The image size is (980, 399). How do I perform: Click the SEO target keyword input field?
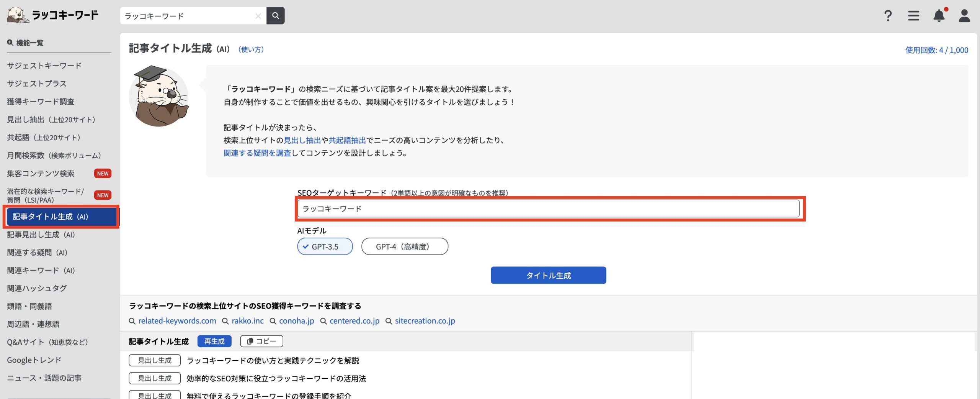(x=548, y=209)
